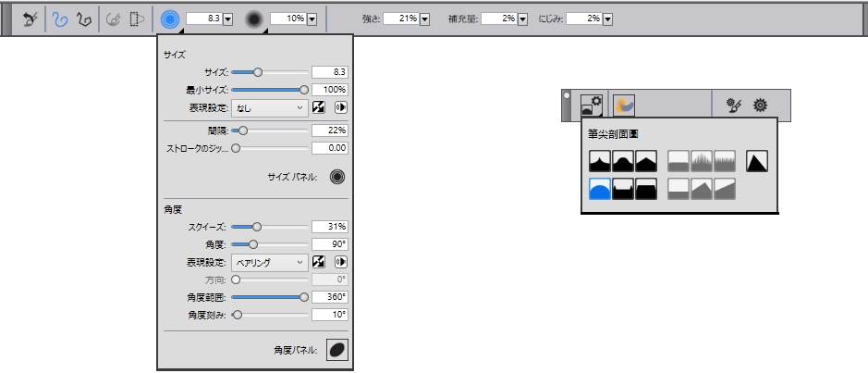Screen dimensions: 868x373
Task: Expand the 補充量 2% dropdown arrow
Action: [x=523, y=19]
